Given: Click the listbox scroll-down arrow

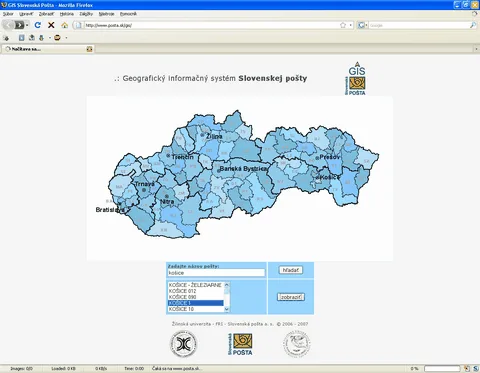Looking at the screenshot, I should [227, 310].
